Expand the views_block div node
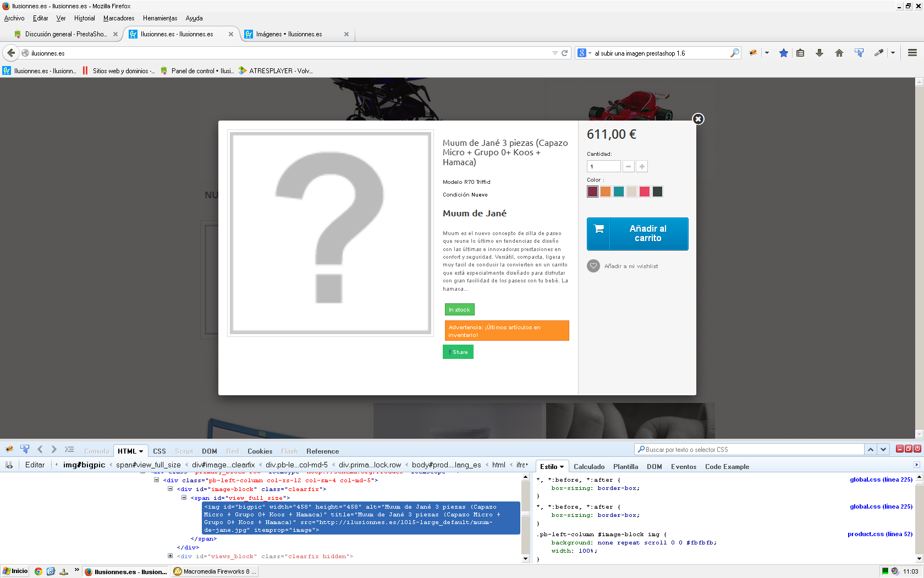The height and width of the screenshot is (578, 924). [170, 556]
